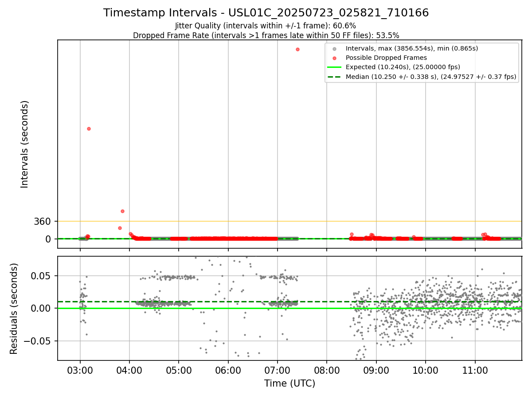The height and width of the screenshot is (399, 532).
Task: Click the '0.00' residuals tick label
Action: (x=43, y=308)
